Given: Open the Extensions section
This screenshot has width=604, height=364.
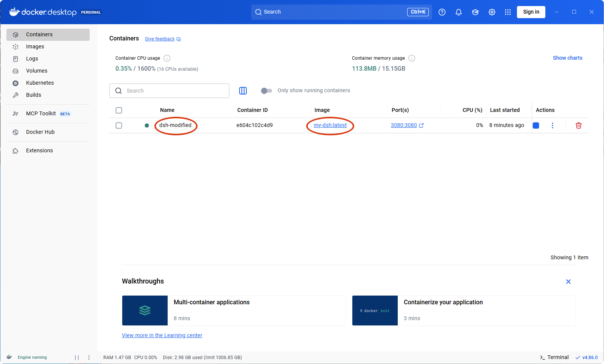Looking at the screenshot, I should 48,150.
